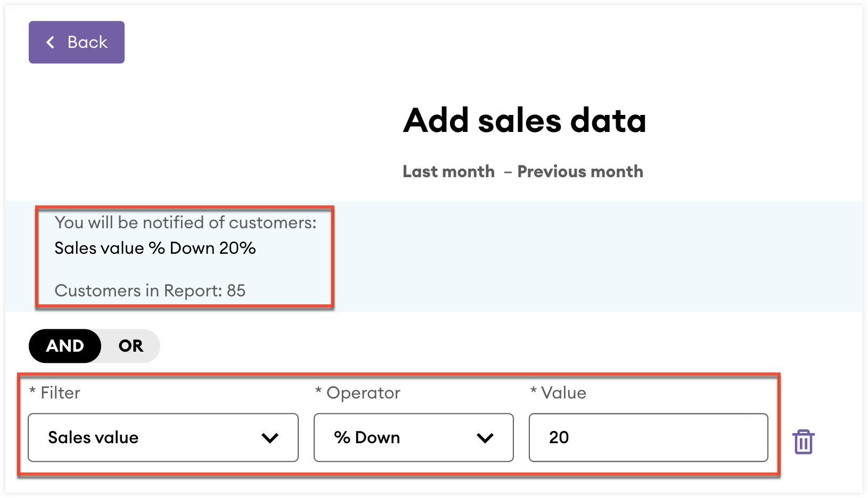
Task: Click the chevron in the Filter combo box
Action: click(271, 438)
